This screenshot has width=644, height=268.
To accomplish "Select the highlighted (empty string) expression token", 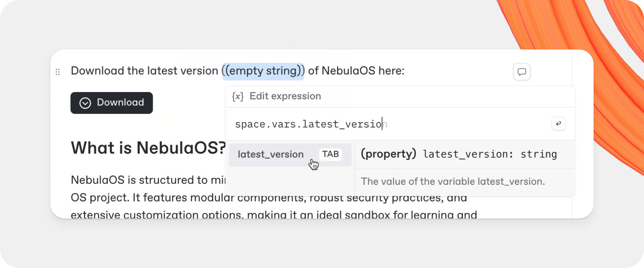I will tap(263, 71).
